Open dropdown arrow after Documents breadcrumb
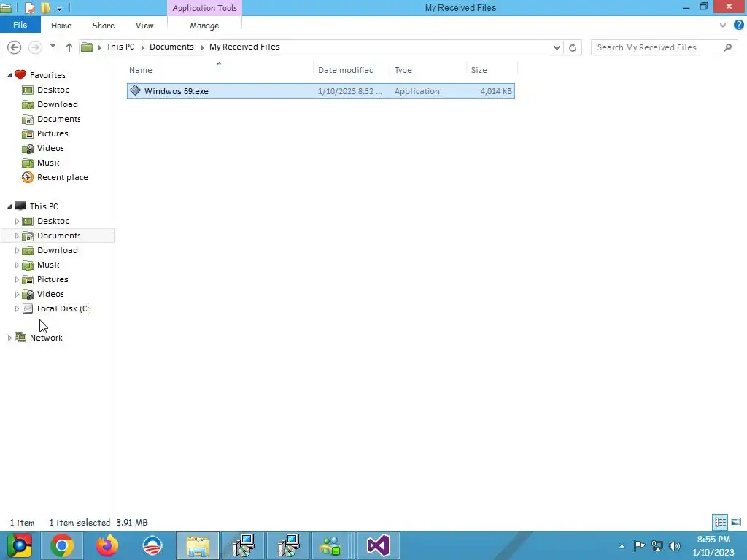Viewport: 747px width, 560px height. (x=203, y=47)
